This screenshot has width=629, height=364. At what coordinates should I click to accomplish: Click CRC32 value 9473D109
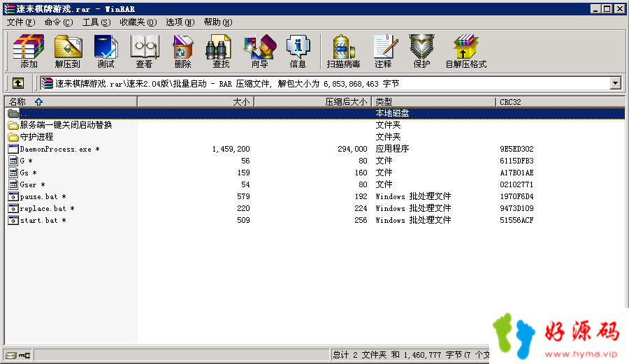pyautogui.click(x=516, y=208)
